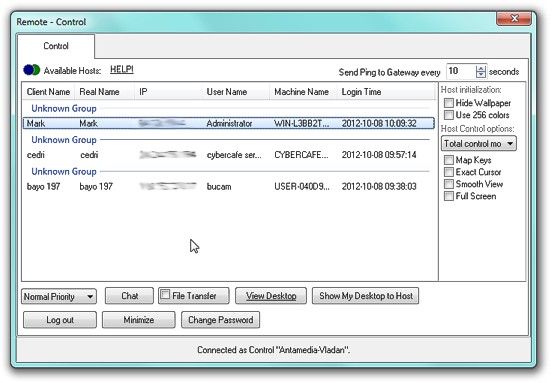Expand the Normal Priority dropdown
The height and width of the screenshot is (383, 553).
click(x=59, y=297)
